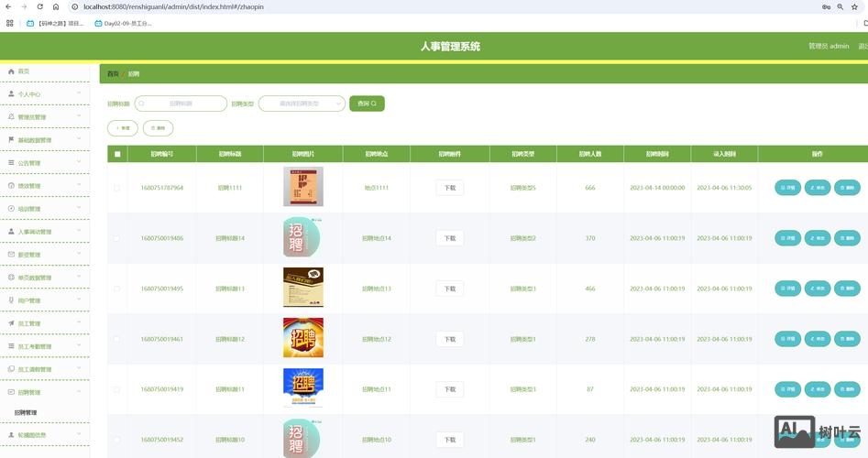
Task: Check the row checkbox for 1680751787964
Action: click(116, 188)
